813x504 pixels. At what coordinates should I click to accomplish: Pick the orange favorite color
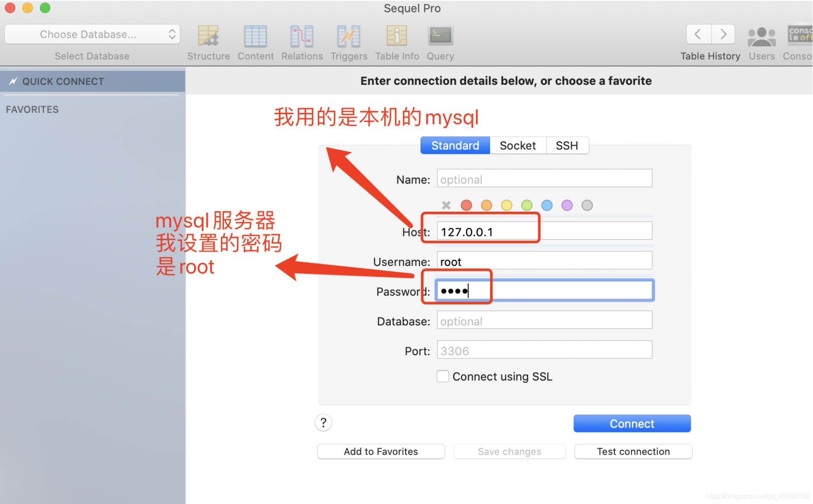coord(486,205)
